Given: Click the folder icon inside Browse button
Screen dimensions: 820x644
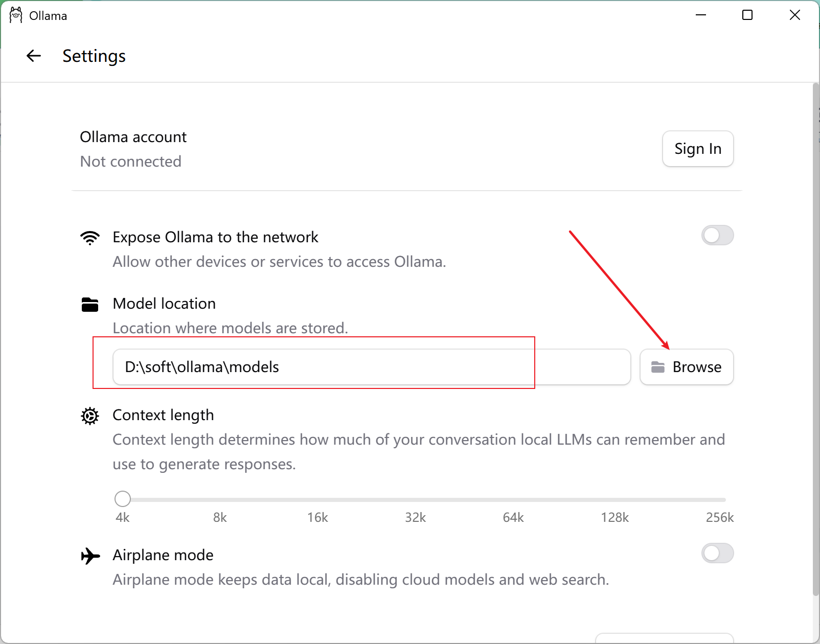Looking at the screenshot, I should click(x=658, y=367).
